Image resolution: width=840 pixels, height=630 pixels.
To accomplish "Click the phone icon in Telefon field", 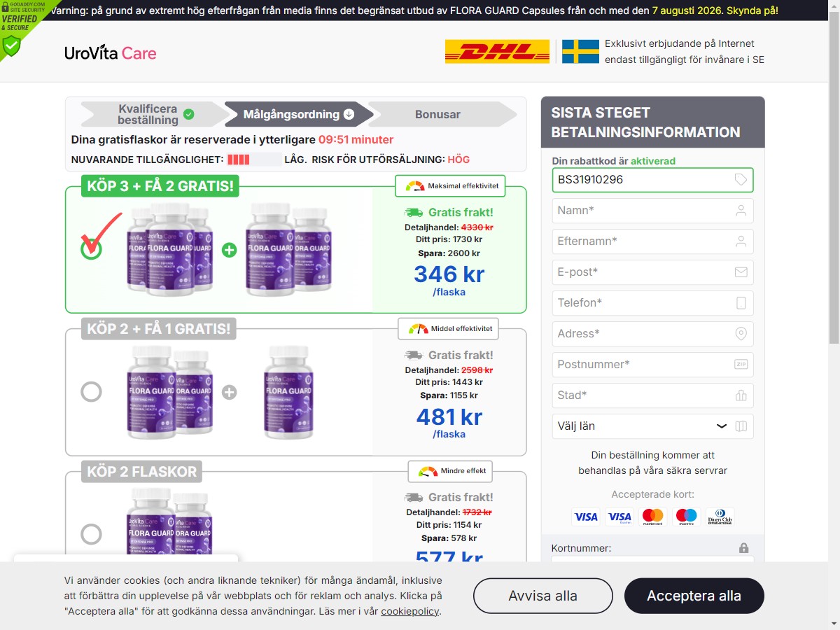I will (741, 303).
